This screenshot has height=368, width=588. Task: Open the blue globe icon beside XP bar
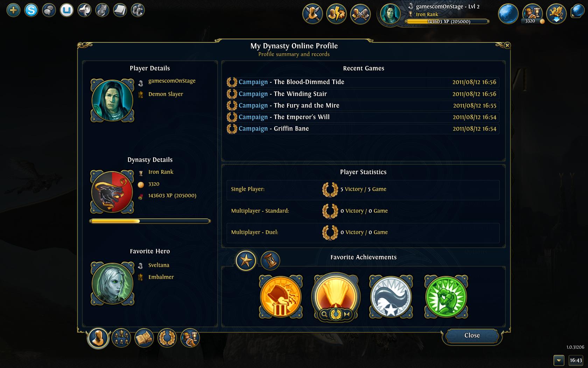click(x=508, y=14)
